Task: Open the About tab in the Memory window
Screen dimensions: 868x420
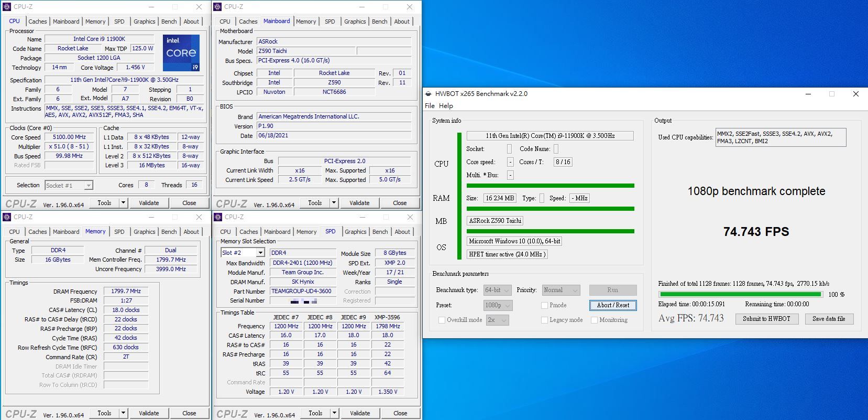Action: [191, 232]
